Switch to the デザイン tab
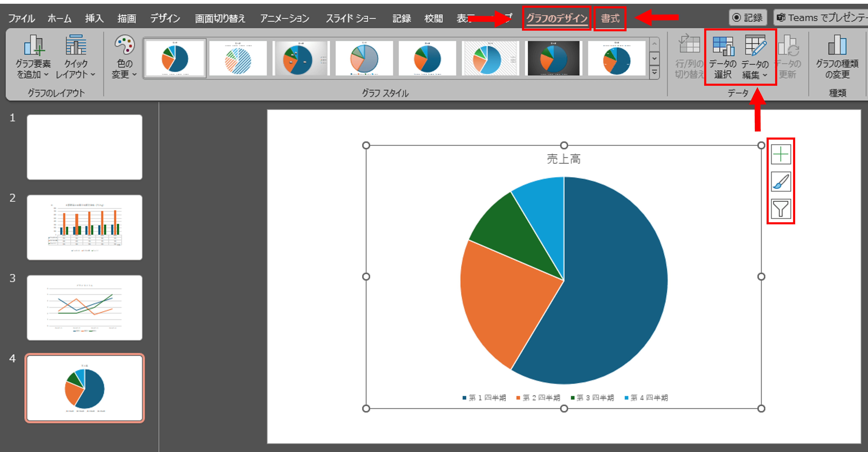The height and width of the screenshot is (452, 868). [165, 18]
